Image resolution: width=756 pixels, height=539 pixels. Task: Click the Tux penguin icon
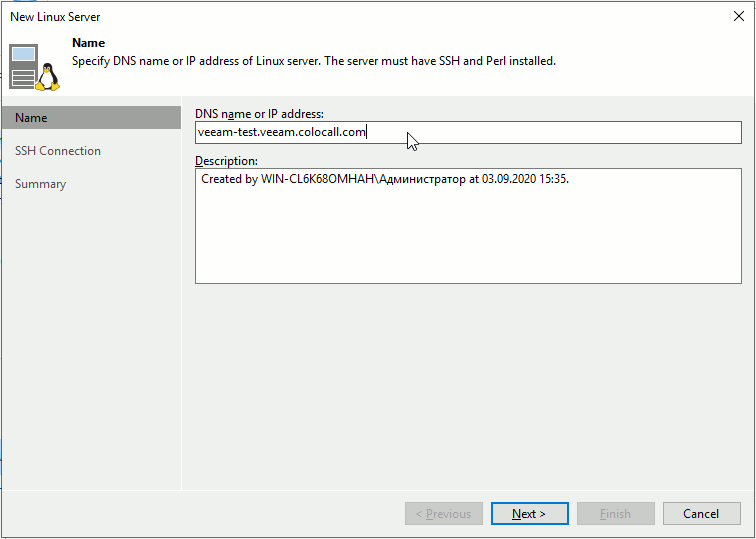click(x=48, y=76)
